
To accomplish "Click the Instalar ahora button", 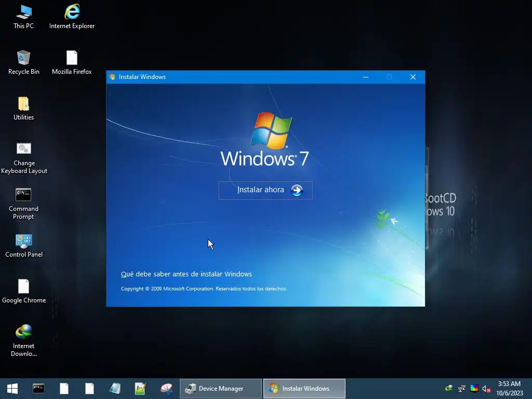I will [x=265, y=190].
